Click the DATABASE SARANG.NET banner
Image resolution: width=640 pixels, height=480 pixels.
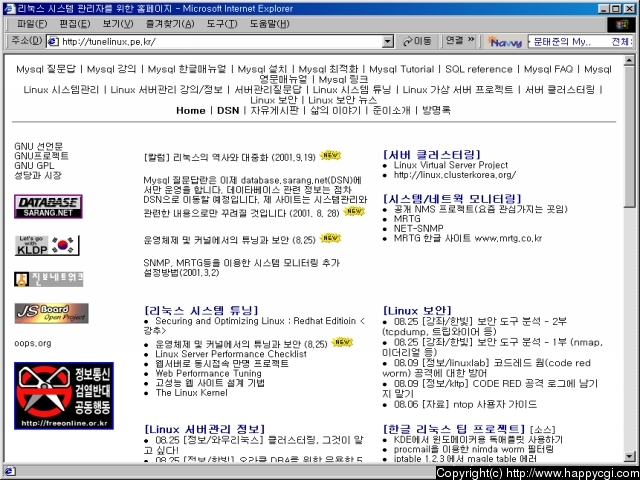pos(48,207)
